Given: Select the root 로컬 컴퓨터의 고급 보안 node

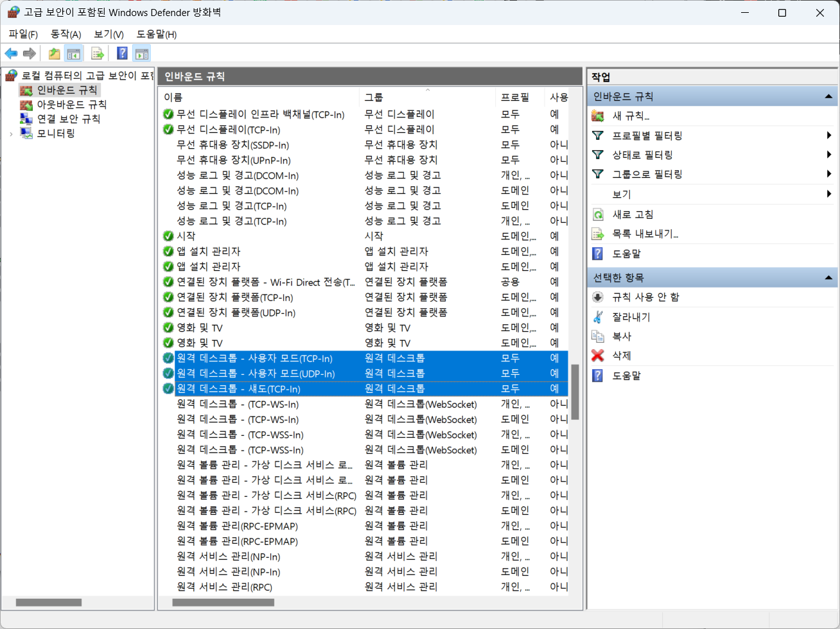Looking at the screenshot, I should tap(87, 76).
